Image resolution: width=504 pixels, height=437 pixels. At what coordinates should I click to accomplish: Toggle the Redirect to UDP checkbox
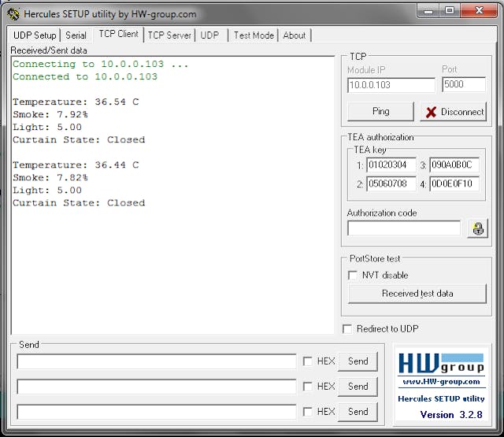click(347, 329)
